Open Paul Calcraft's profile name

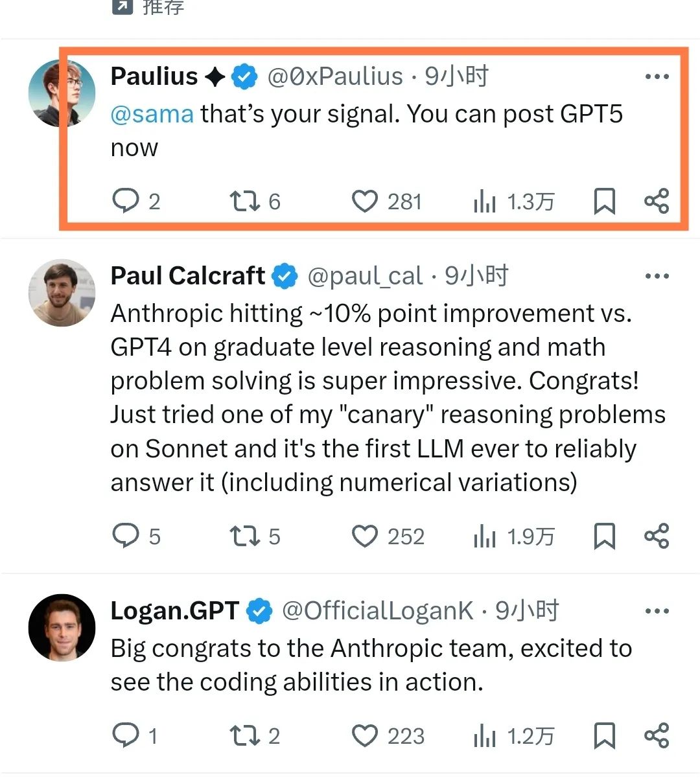coord(188,276)
